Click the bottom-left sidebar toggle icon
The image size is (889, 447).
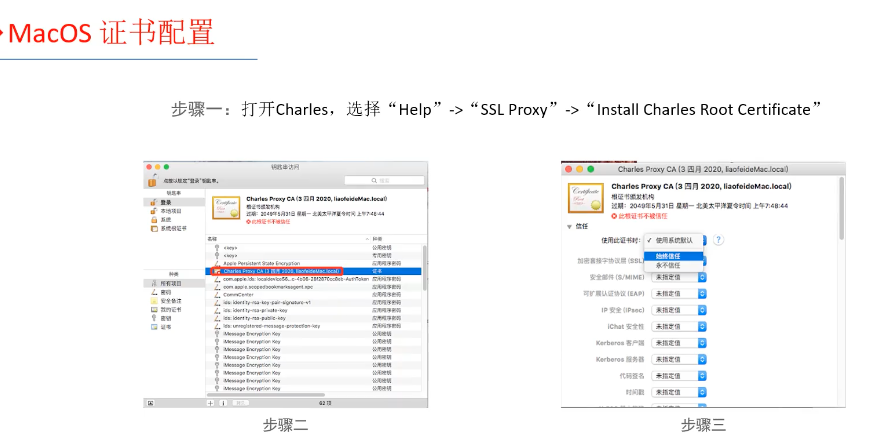click(150, 403)
